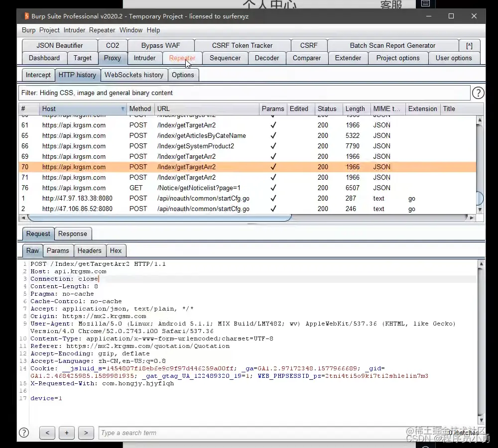Select row 2 host 47.106.86.52:8080
Screen dimensions: 498x448
[248, 209]
